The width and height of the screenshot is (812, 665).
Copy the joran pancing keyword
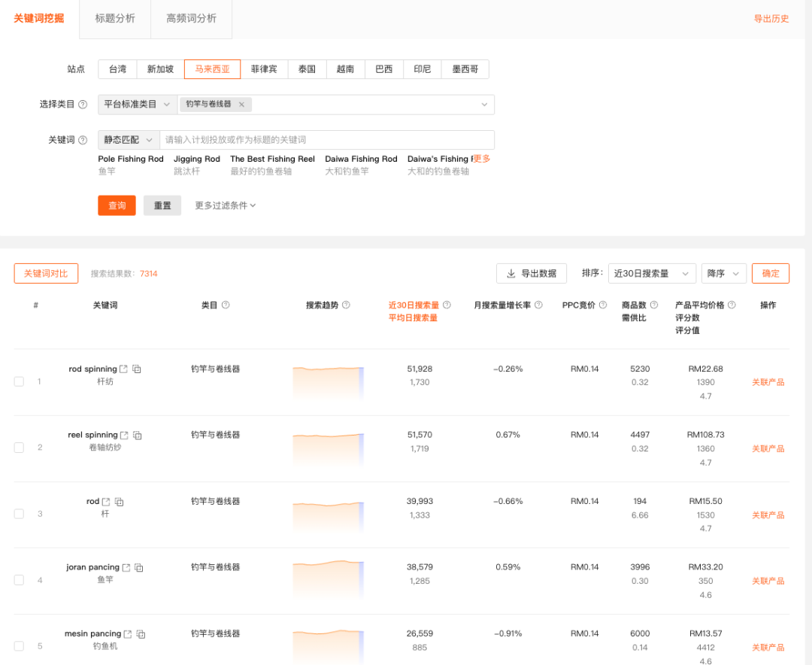tap(139, 567)
